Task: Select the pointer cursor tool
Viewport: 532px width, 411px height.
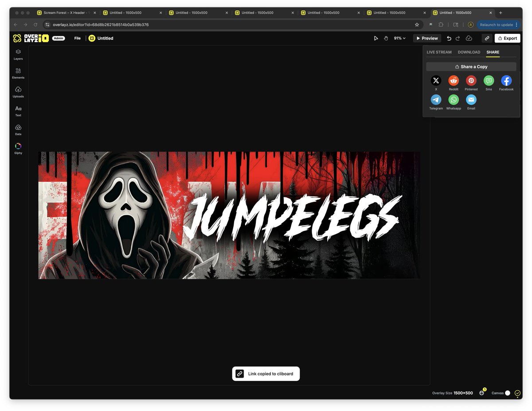Action: [x=376, y=39]
